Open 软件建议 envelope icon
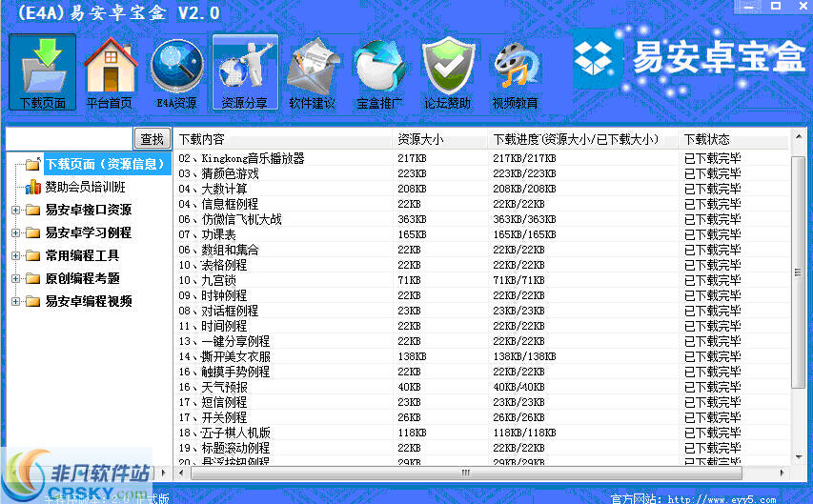This screenshot has height=504, width=813. click(312, 71)
